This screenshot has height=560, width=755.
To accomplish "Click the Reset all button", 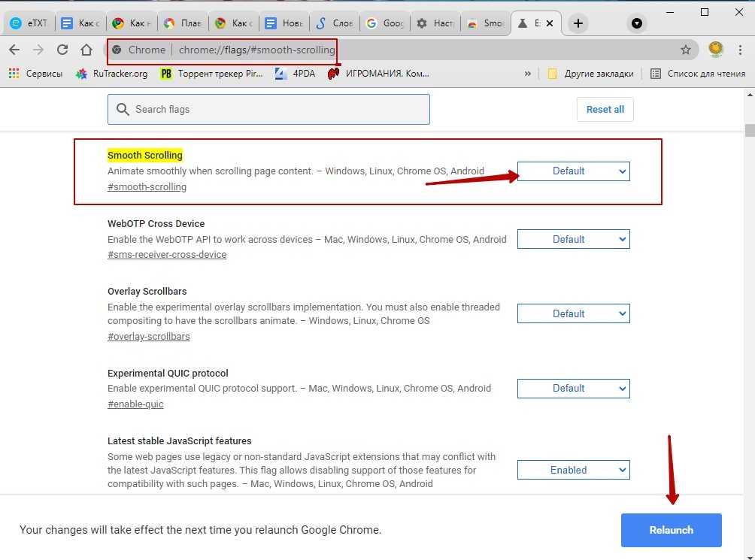I will [605, 109].
